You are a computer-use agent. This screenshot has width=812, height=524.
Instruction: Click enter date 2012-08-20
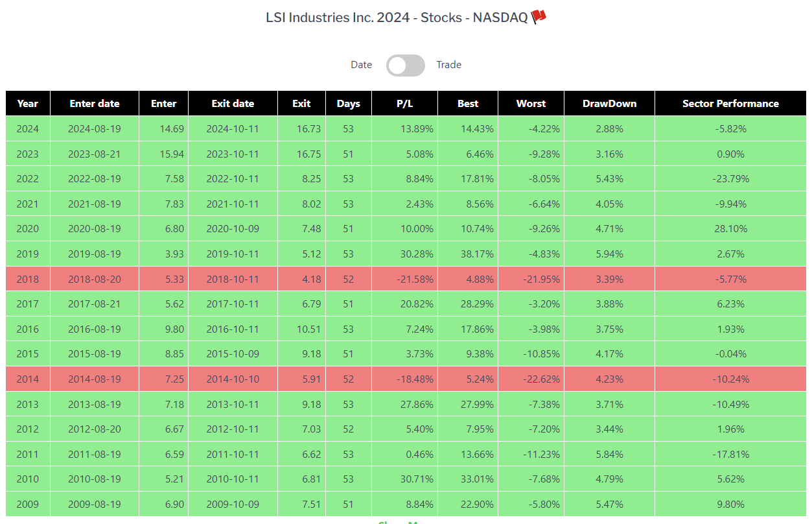(95, 429)
